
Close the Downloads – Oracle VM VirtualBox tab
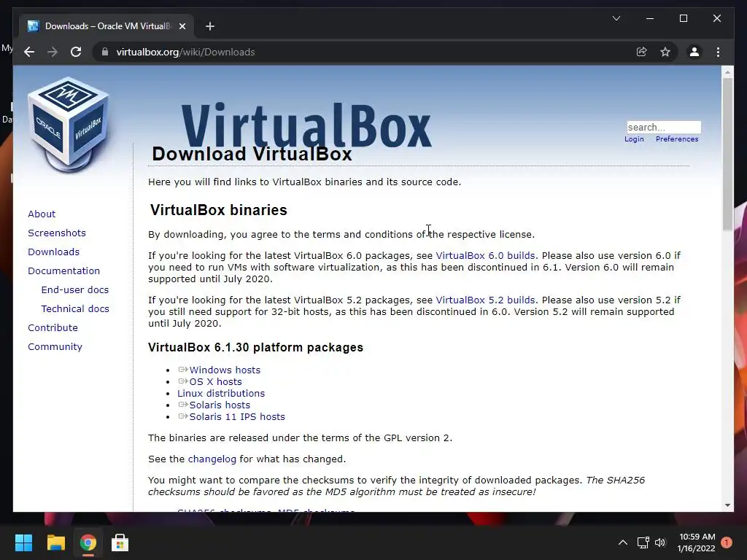pos(182,26)
